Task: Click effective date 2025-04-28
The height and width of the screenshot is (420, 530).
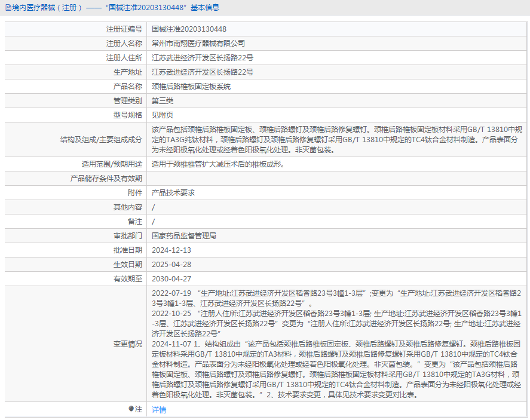Action: [x=171, y=265]
